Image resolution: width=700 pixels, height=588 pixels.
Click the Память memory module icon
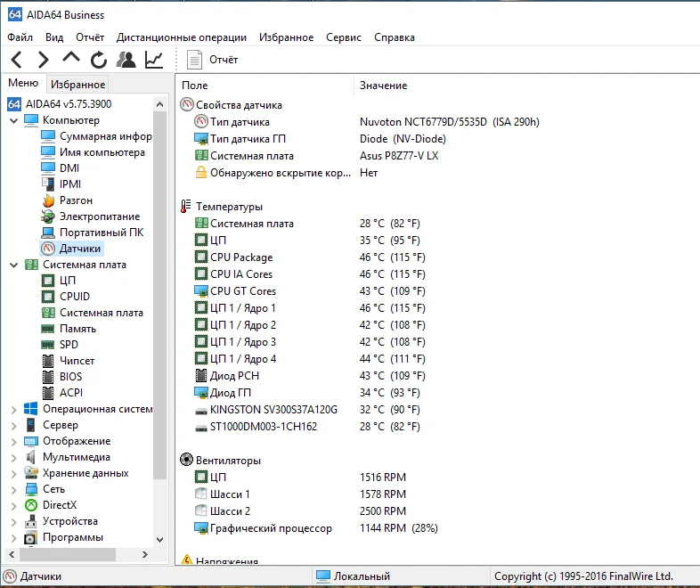click(48, 329)
